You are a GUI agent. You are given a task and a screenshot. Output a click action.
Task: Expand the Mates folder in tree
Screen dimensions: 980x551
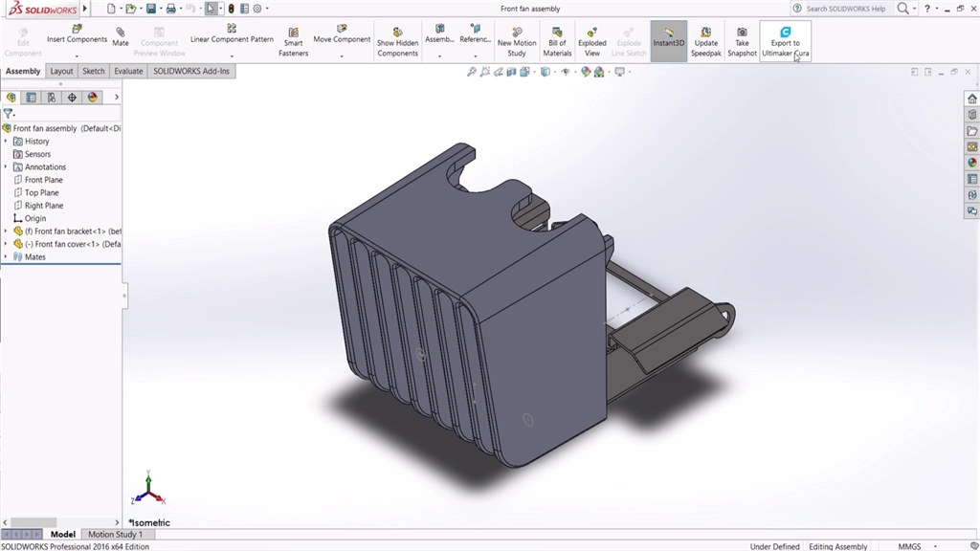(x=6, y=257)
